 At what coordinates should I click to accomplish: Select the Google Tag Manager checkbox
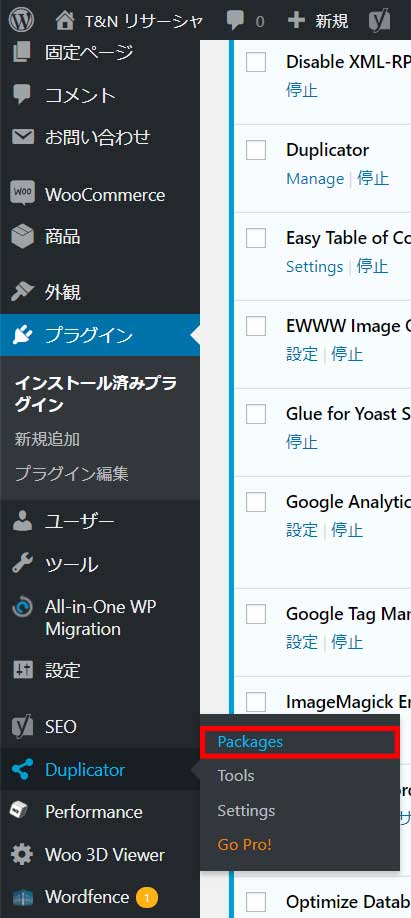point(256,614)
